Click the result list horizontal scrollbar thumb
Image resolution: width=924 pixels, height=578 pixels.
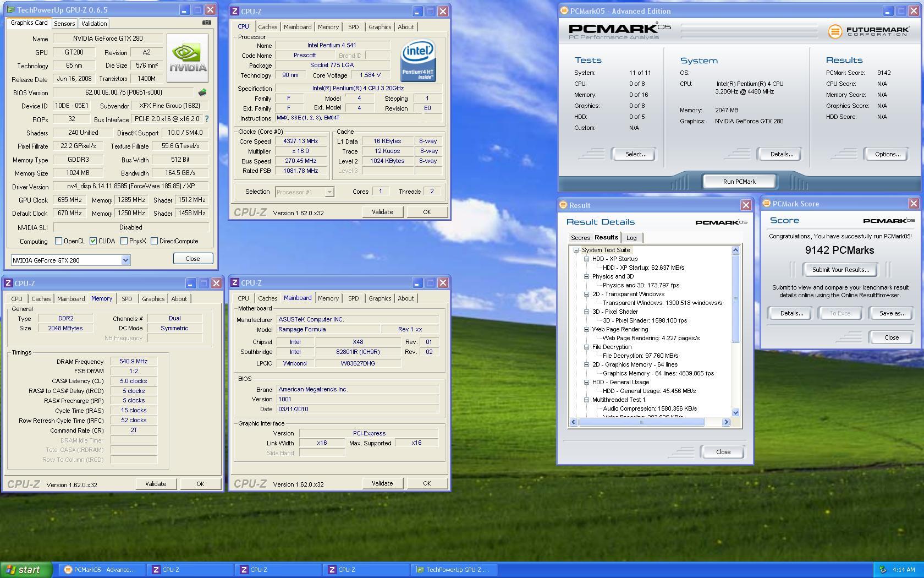click(641, 422)
